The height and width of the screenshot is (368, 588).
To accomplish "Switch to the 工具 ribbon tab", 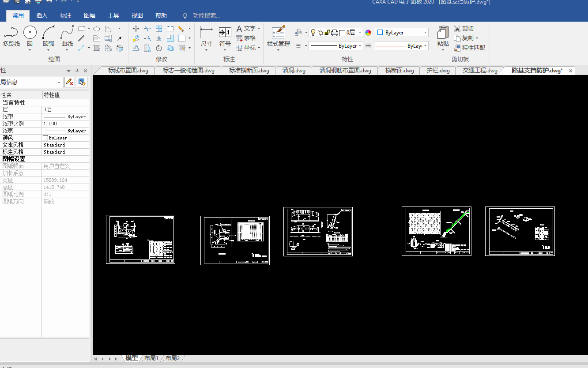I will (113, 15).
